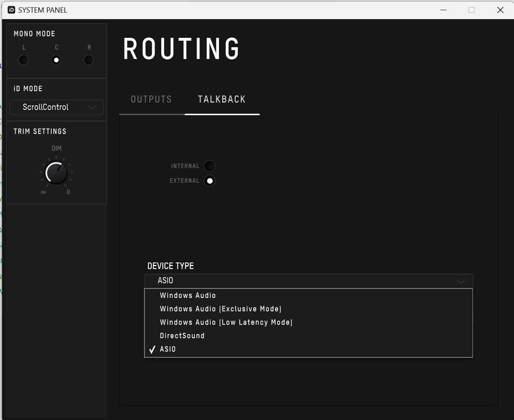
Task: Choose DirectSound device type
Action: point(308,336)
